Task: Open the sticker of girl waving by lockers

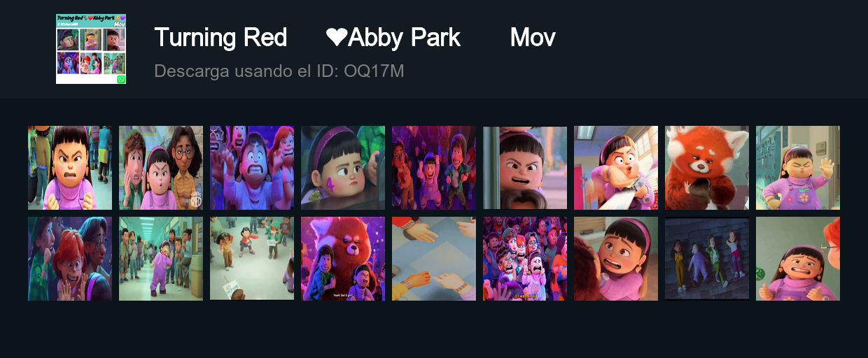Action: (798, 168)
